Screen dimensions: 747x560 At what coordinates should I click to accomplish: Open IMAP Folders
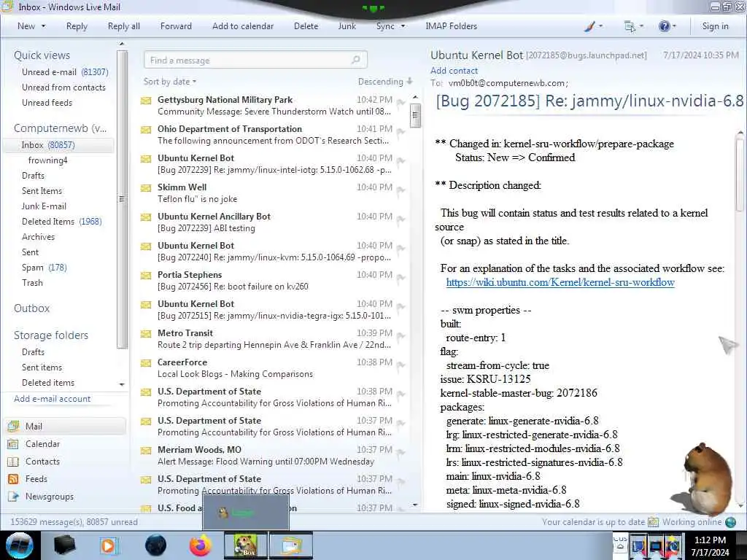click(x=451, y=27)
